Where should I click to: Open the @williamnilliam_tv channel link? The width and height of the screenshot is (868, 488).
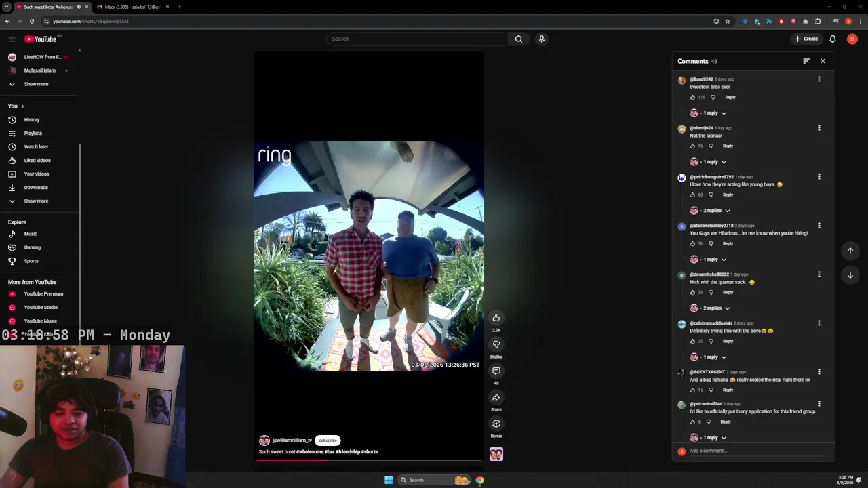[292, 441]
